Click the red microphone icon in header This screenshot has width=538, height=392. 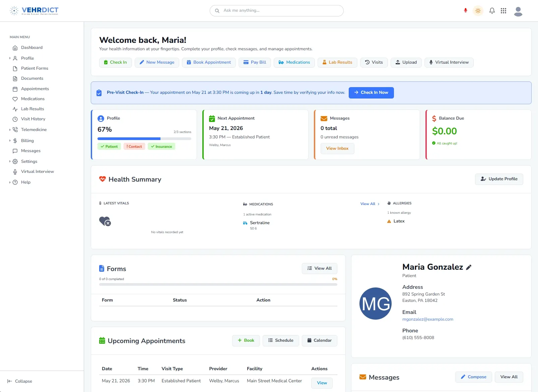click(x=465, y=10)
